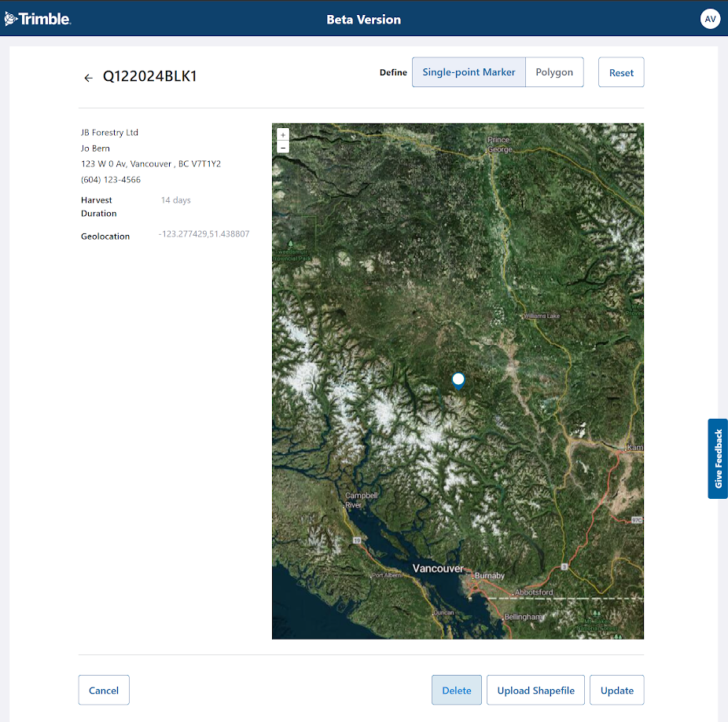728x722 pixels.
Task: Upload a shapefile
Action: point(535,689)
